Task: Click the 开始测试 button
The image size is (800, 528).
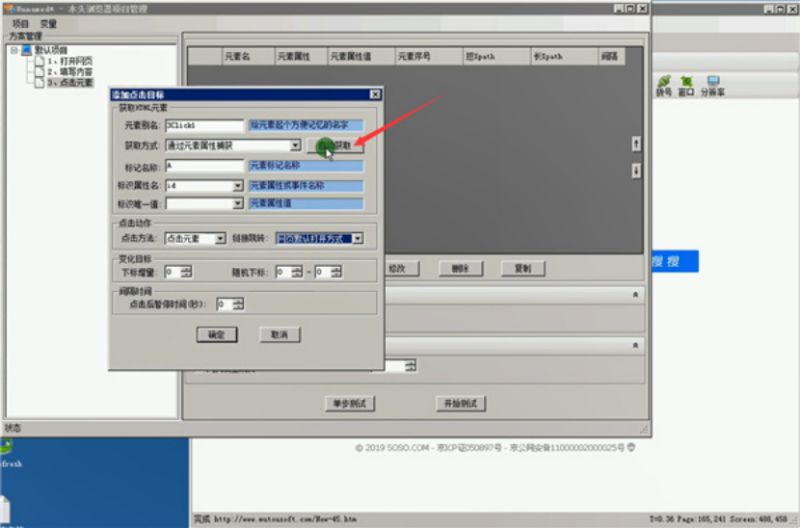Action: 461,404
